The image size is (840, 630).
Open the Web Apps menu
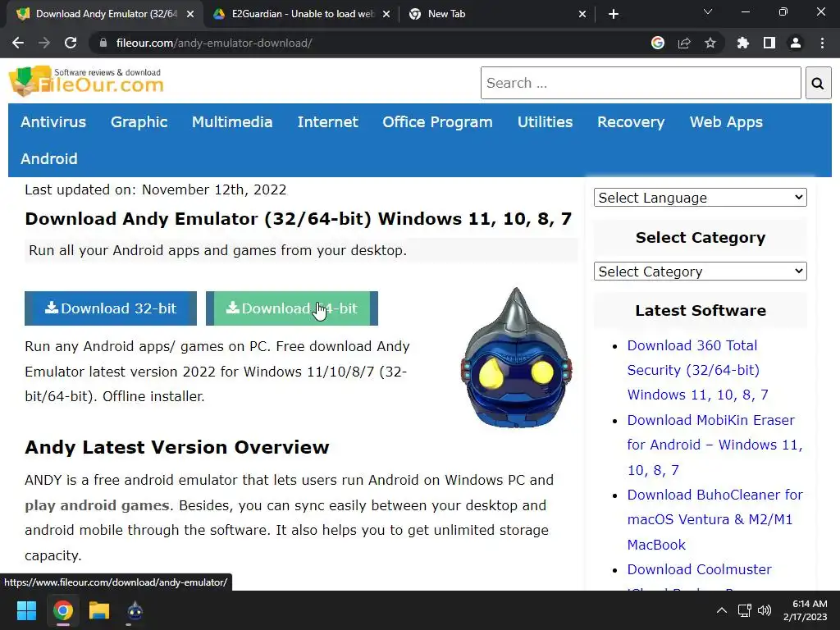(x=726, y=122)
